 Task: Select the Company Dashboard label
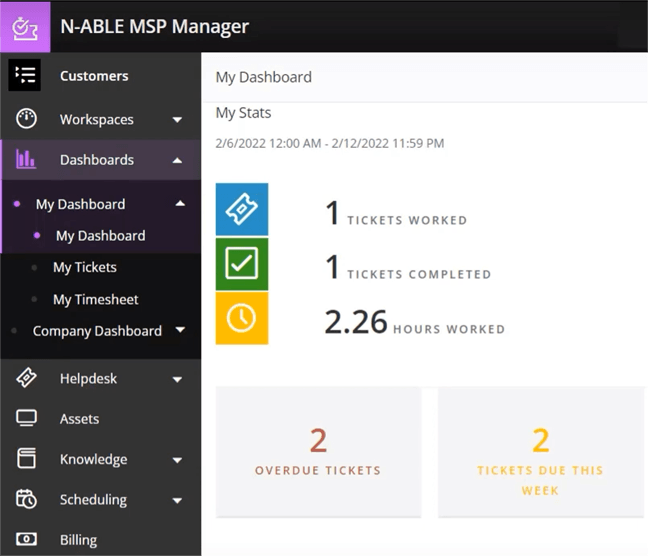[97, 331]
